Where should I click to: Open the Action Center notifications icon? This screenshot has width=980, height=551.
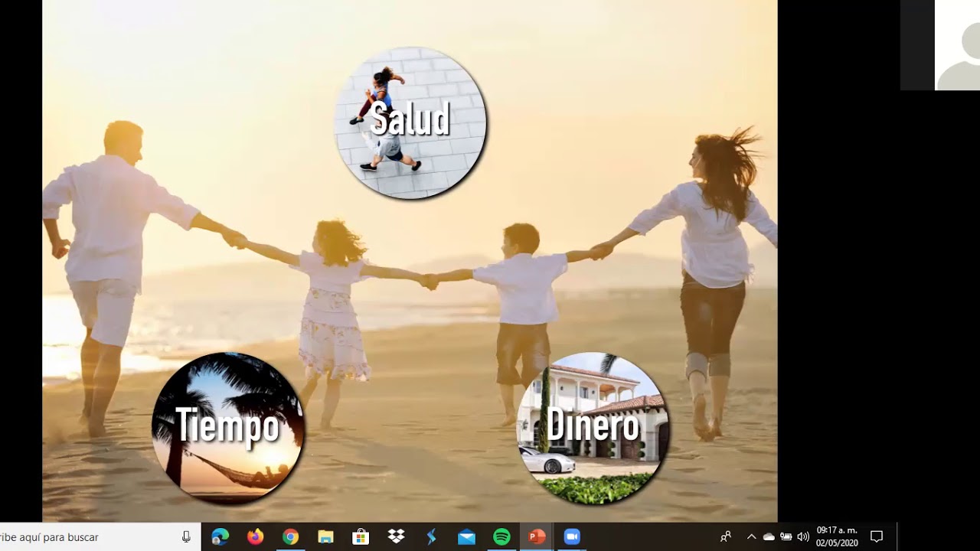[877, 537]
